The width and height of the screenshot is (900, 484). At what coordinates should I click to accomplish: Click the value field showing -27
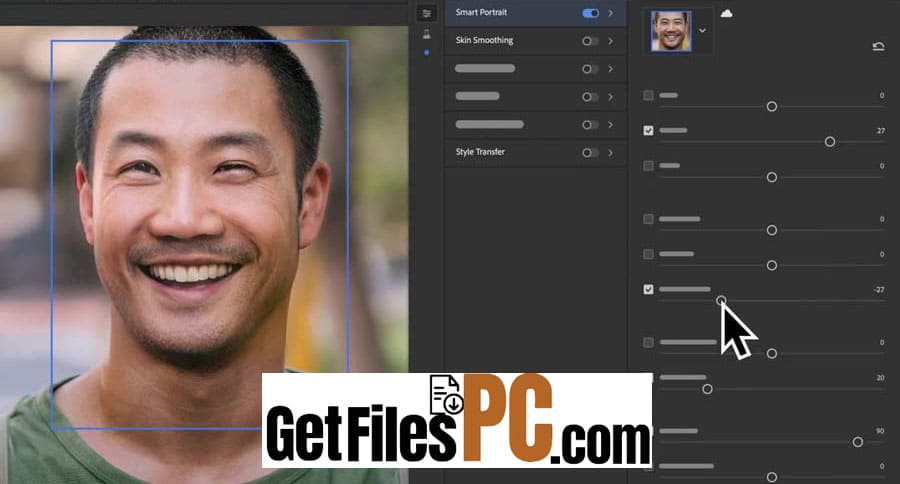point(879,290)
